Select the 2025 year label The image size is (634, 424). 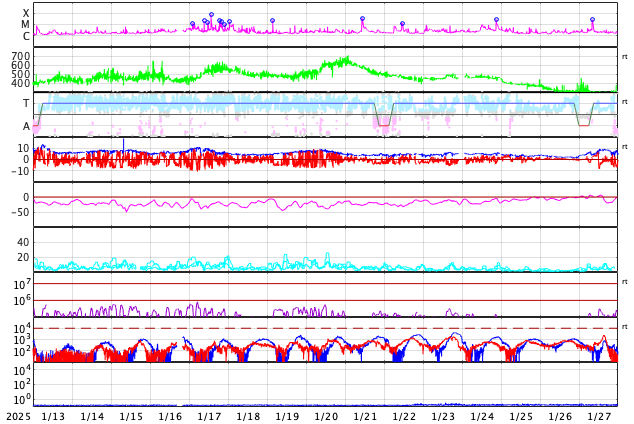[x=19, y=417]
